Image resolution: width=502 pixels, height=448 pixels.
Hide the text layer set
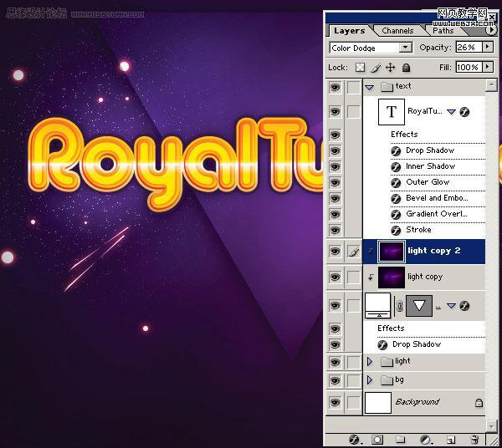pyautogui.click(x=335, y=86)
